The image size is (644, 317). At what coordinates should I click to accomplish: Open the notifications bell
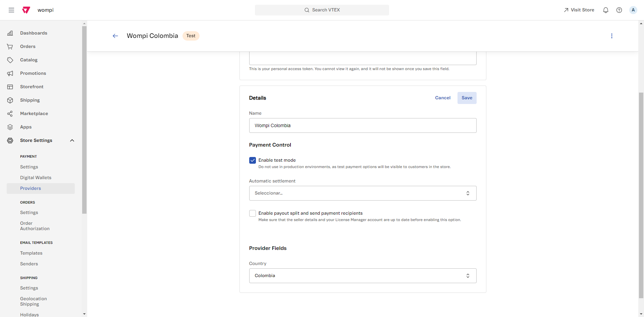coord(605,10)
